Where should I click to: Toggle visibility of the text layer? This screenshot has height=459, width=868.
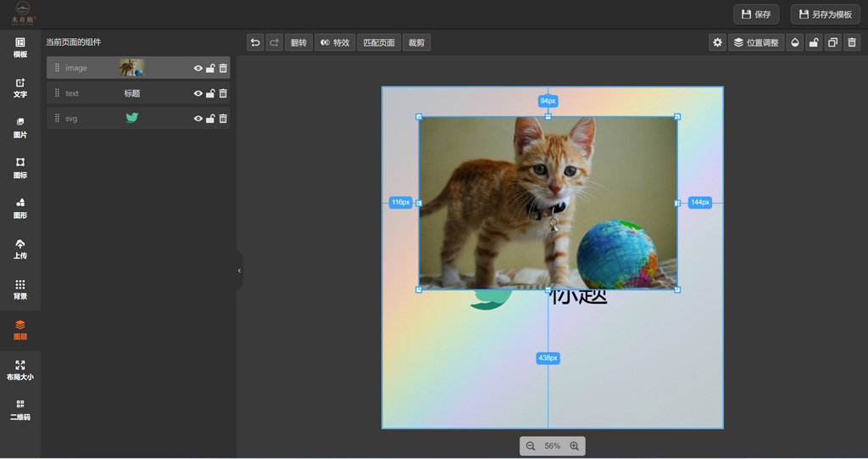(x=198, y=93)
